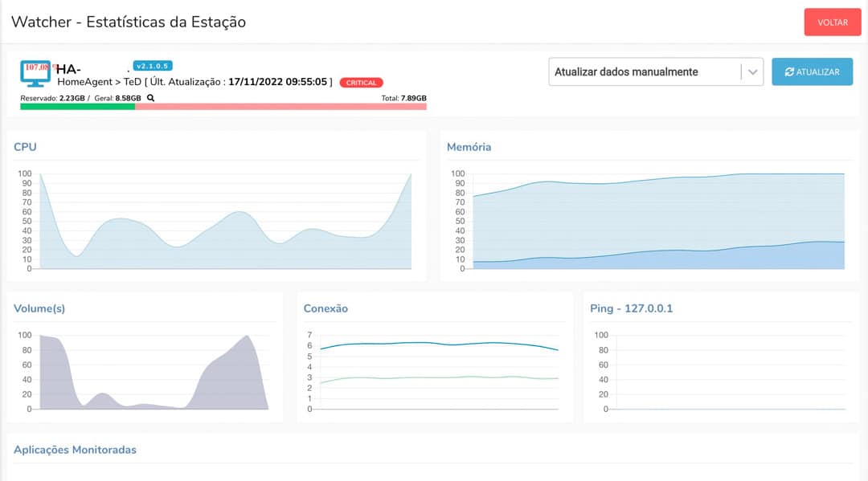Image resolution: width=868 pixels, height=481 pixels.
Task: Select the v2.1.0.5 version badge
Action: (x=153, y=66)
